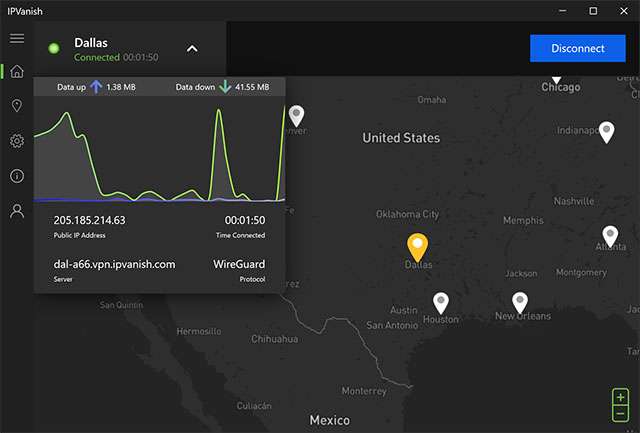Open the Locations pin sidebar icon

[x=17, y=106]
